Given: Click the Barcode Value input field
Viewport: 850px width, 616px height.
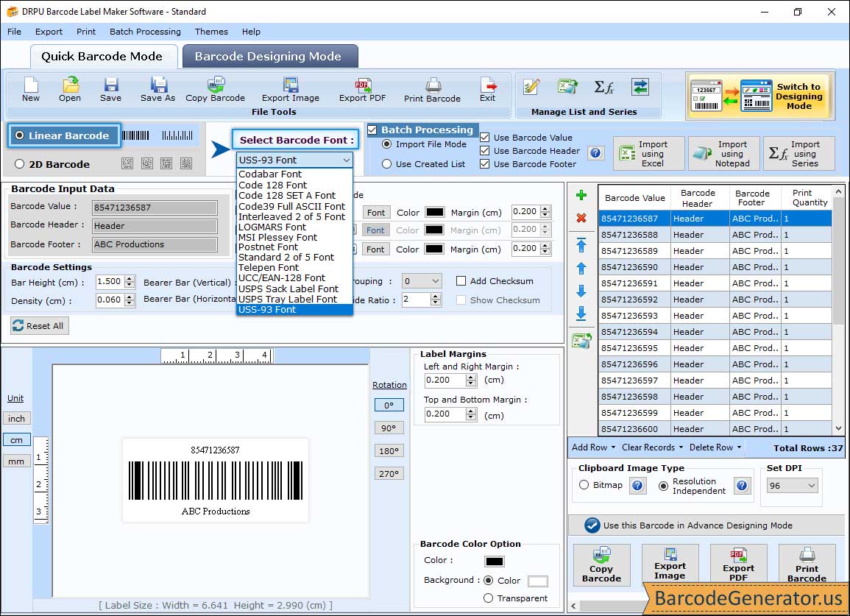Looking at the screenshot, I should coord(155,208).
